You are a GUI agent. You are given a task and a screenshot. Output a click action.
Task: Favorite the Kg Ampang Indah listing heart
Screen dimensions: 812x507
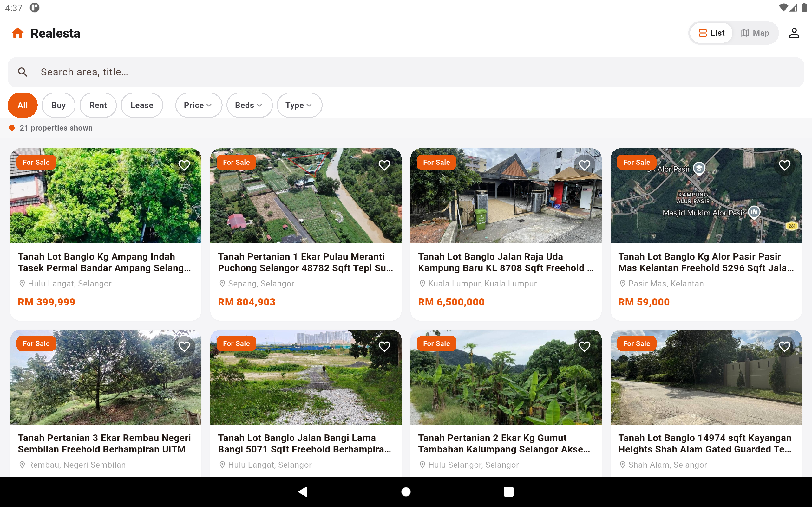pos(184,165)
